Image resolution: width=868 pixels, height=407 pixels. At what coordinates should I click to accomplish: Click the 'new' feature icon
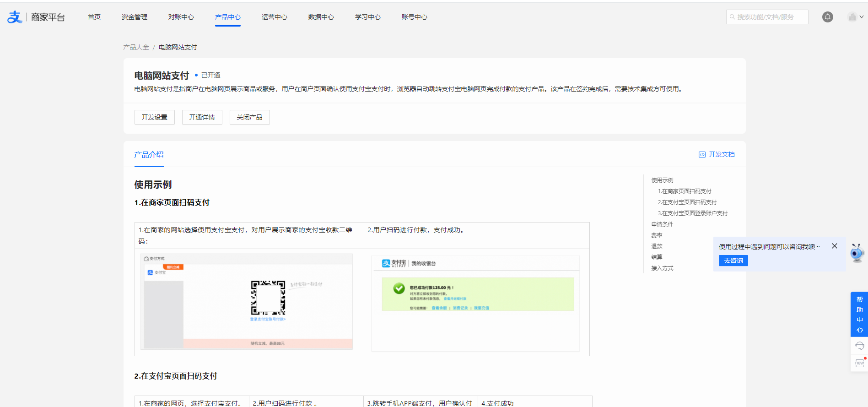pos(859,363)
